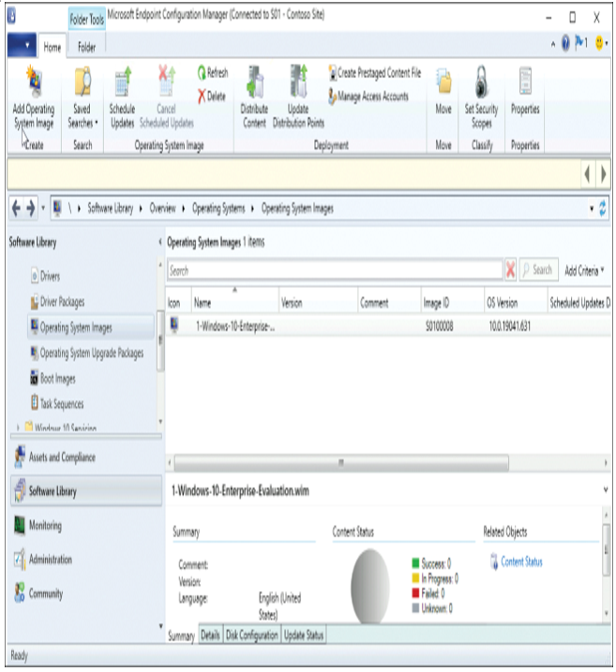Click notification bar right arrow
Image resolution: width=616 pixels, height=672 pixels.
coord(603,174)
